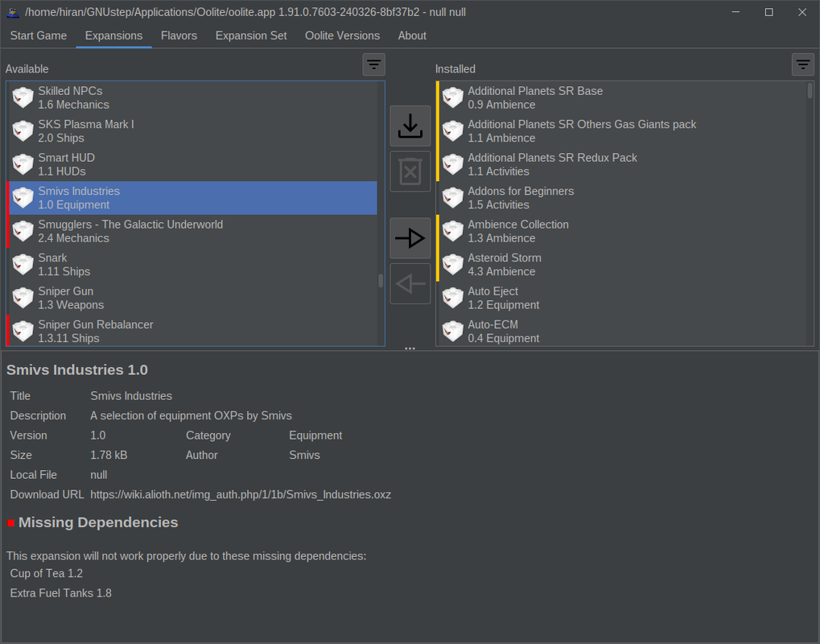Select Skilled NPCs in the Available list

click(192, 98)
